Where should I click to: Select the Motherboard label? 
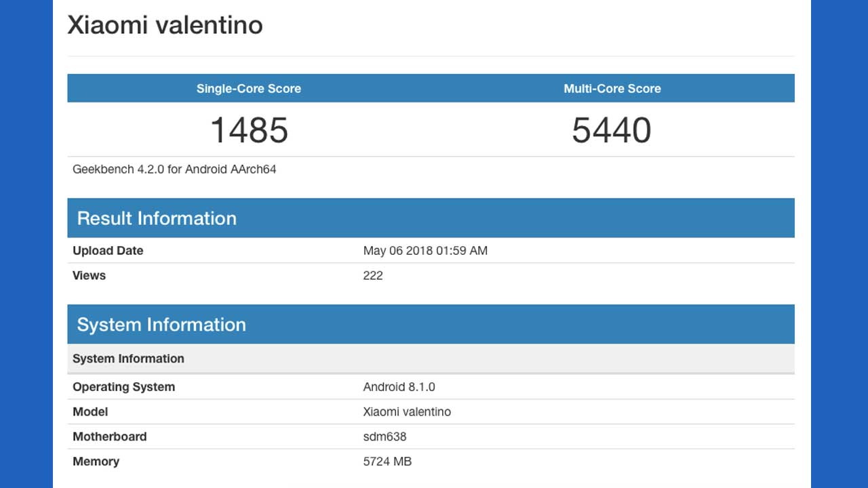[x=109, y=436]
